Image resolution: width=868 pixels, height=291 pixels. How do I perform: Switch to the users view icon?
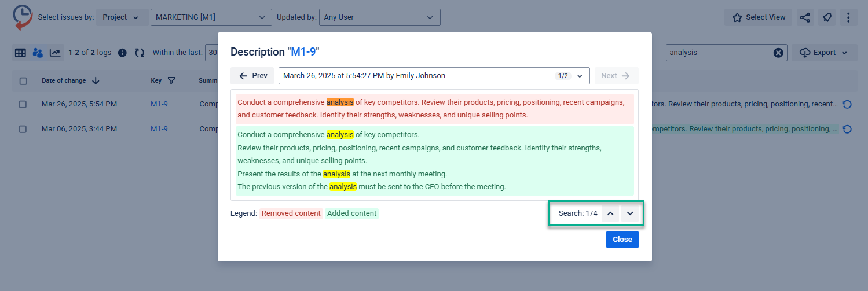point(38,53)
